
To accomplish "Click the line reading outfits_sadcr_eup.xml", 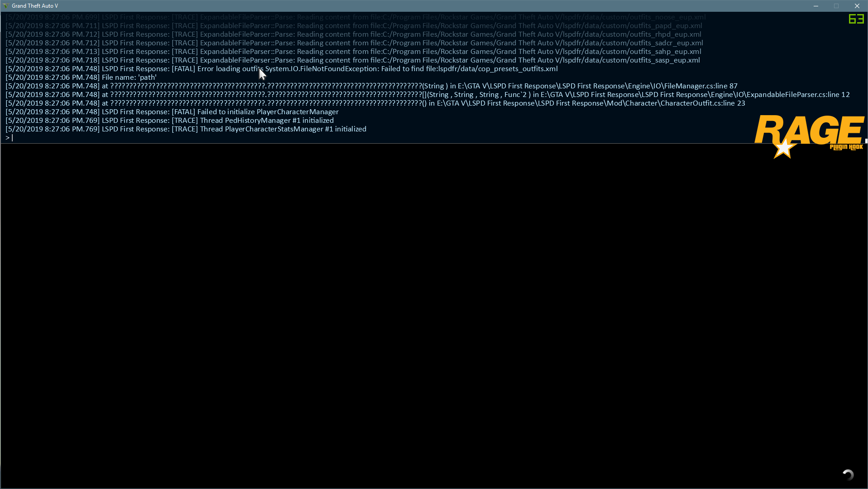I will point(354,43).
